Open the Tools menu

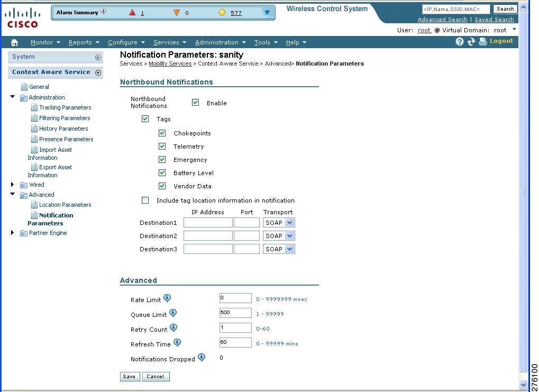pyautogui.click(x=266, y=42)
